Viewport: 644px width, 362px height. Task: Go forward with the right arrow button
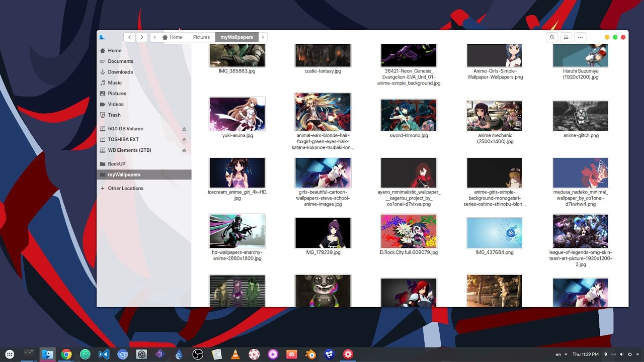(142, 37)
